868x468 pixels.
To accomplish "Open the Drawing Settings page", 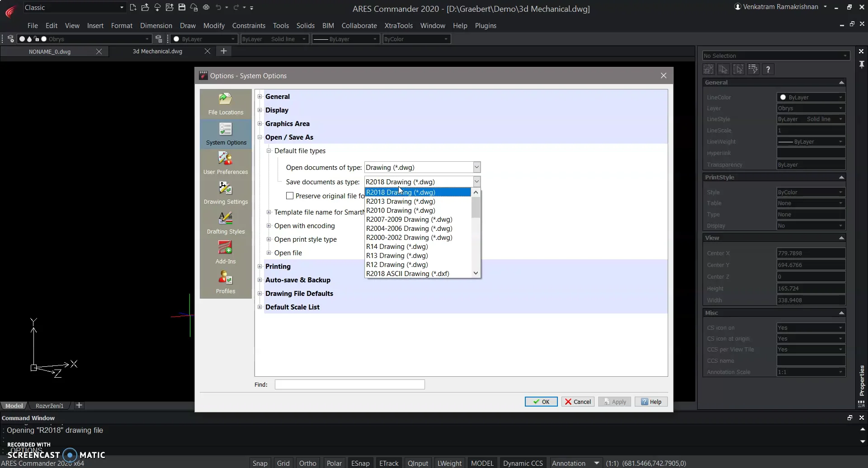I will (225, 192).
